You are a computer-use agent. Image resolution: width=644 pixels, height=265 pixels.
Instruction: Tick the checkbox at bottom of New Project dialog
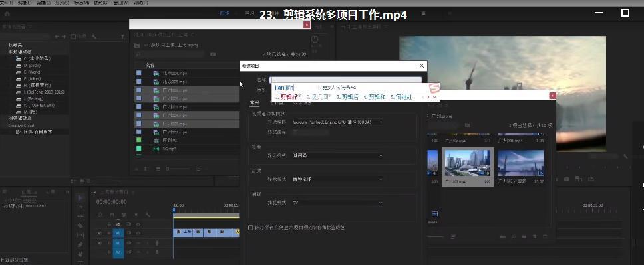pyautogui.click(x=251, y=227)
